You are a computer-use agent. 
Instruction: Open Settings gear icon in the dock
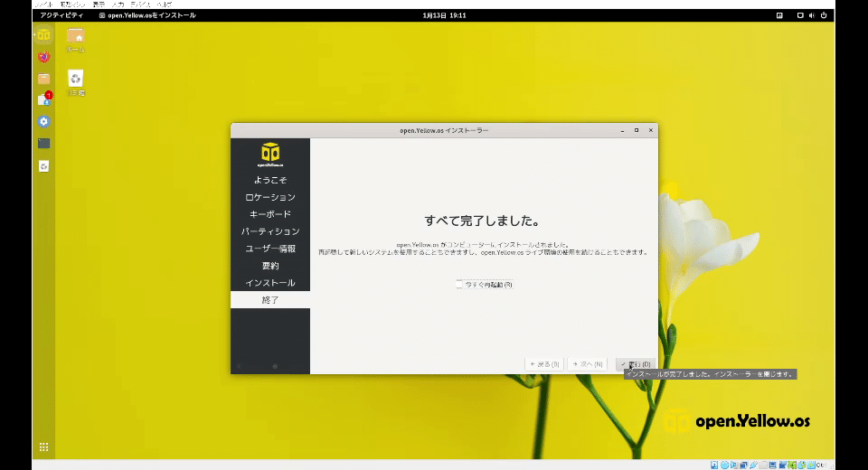tap(43, 121)
